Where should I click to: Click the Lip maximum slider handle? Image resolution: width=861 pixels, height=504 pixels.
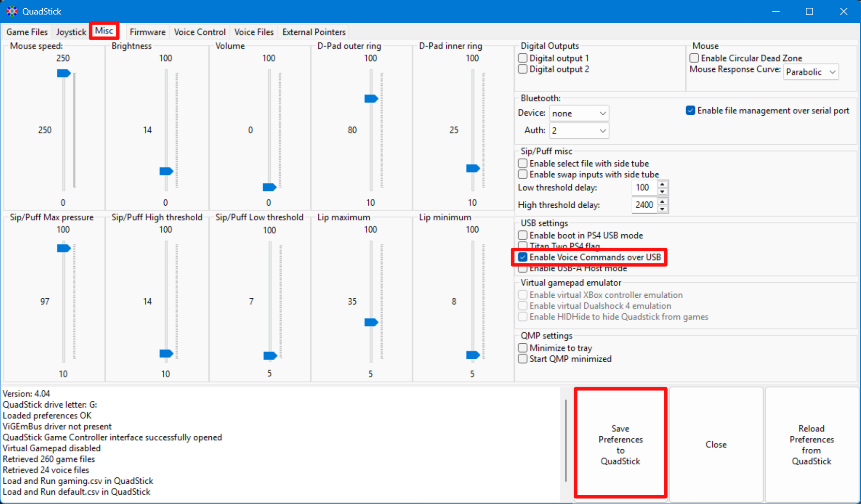coord(371,322)
